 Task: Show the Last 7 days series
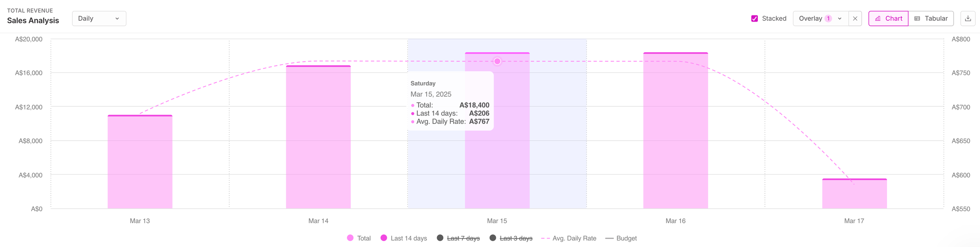440,238
